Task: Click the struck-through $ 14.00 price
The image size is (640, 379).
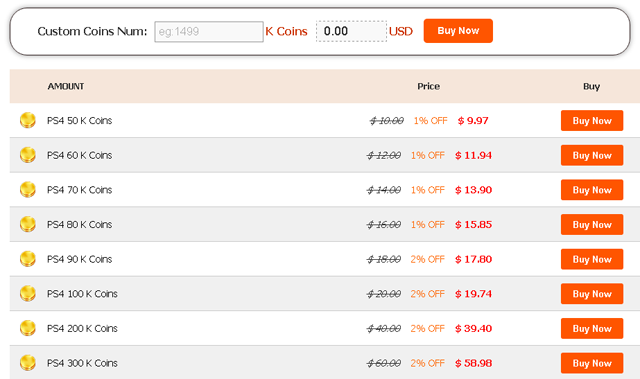Action: pos(384,190)
